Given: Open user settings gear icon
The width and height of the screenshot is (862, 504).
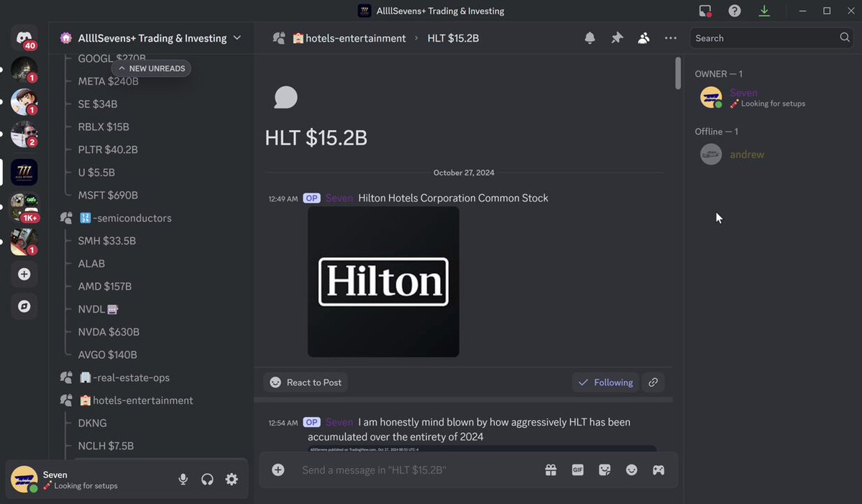Looking at the screenshot, I should 232,480.
